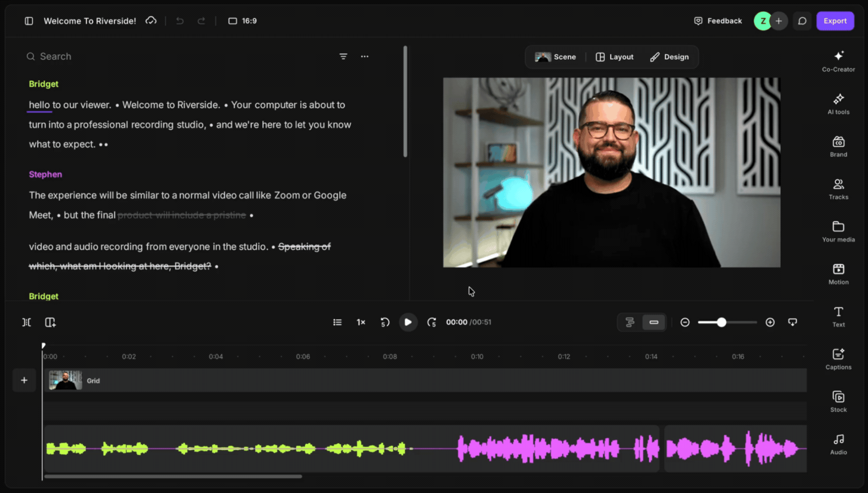Click the Export button
868x493 pixels.
tap(835, 21)
